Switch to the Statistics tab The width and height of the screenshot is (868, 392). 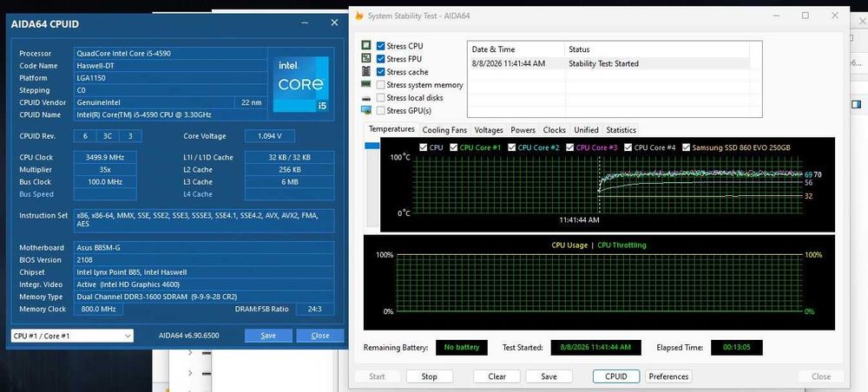coord(621,130)
